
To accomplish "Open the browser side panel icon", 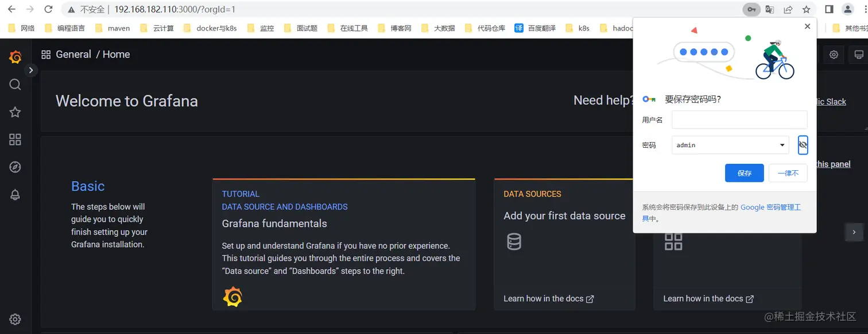I will [x=829, y=9].
